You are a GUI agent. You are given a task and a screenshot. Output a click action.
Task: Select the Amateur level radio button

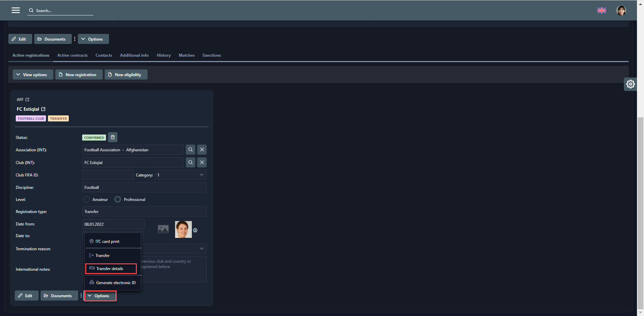[87, 200]
